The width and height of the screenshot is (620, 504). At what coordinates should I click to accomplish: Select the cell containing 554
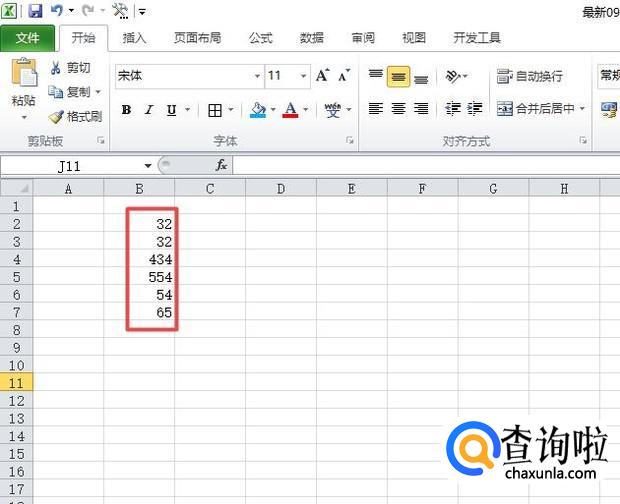point(139,277)
